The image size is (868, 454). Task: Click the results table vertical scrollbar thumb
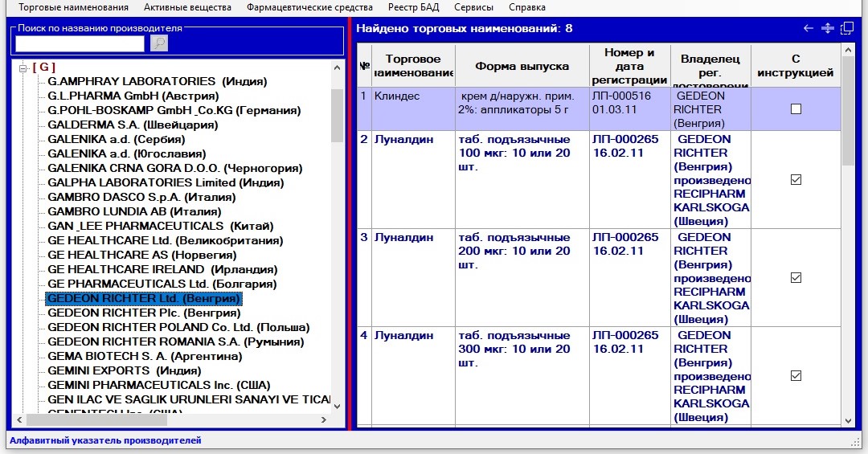848,112
